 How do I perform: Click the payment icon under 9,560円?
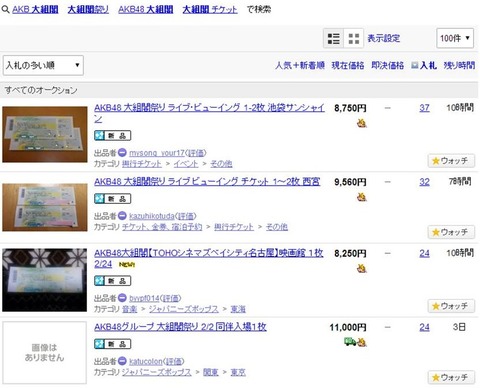click(362, 197)
